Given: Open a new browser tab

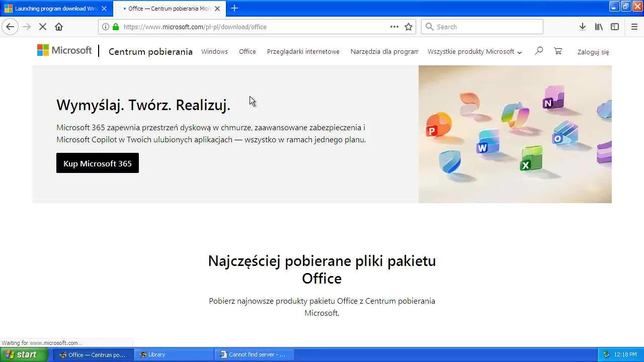Looking at the screenshot, I should click(x=234, y=8).
